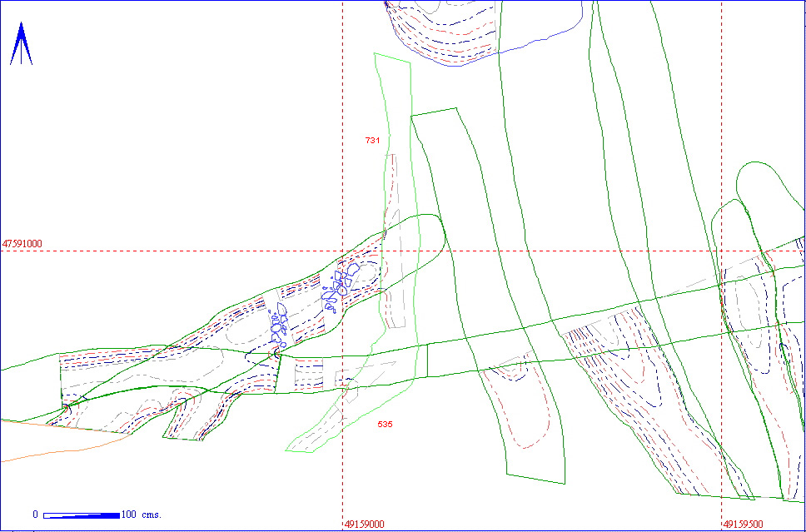Click the 100 cms scale bar

(82, 515)
